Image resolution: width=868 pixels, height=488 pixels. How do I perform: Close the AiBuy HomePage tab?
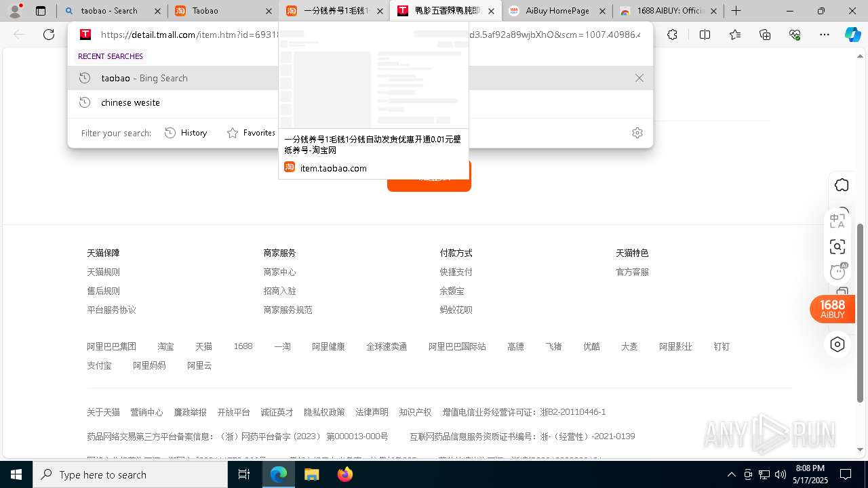601,11
